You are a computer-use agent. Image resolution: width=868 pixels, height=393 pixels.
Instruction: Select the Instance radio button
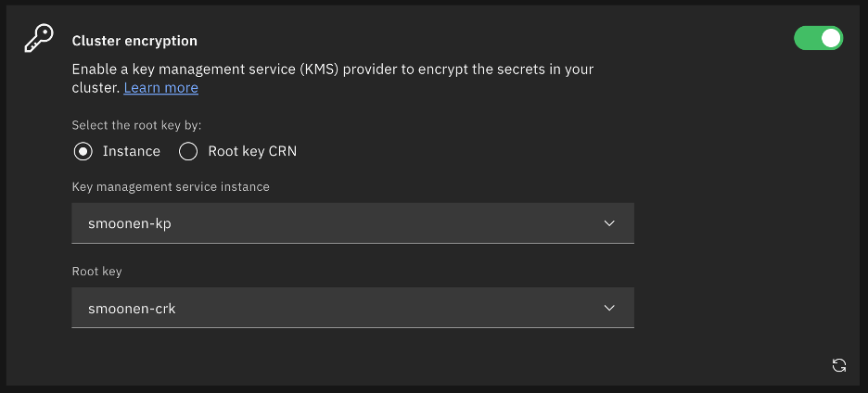point(83,151)
